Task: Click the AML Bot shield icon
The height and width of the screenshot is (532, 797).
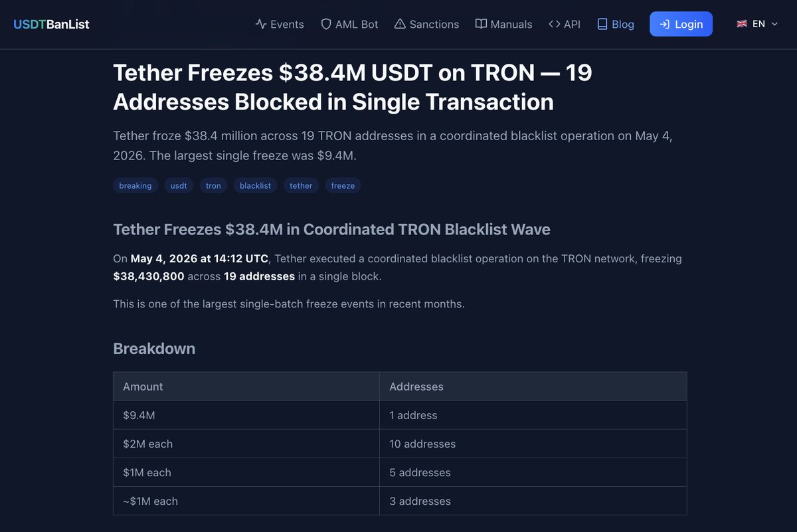Action: tap(326, 24)
